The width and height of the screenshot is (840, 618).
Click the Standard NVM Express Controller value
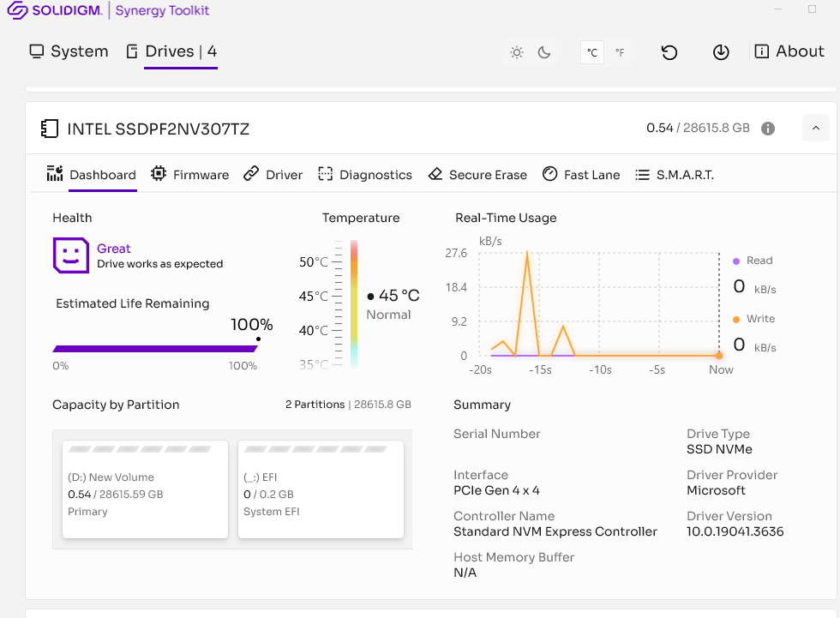tap(555, 531)
